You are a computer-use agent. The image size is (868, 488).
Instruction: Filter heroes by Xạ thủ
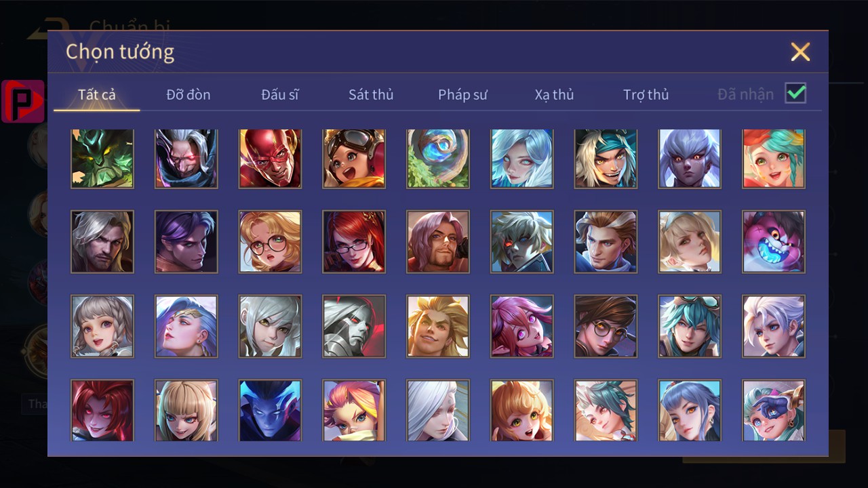pos(554,94)
